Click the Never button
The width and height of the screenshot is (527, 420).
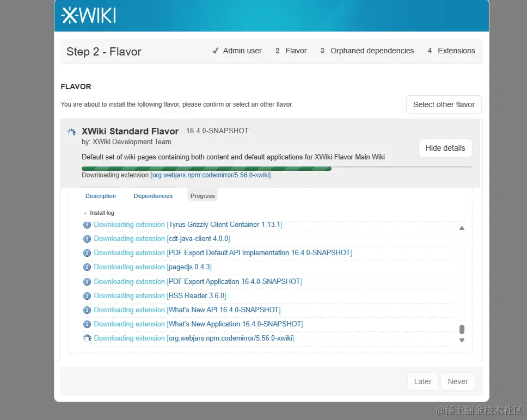[458, 381]
